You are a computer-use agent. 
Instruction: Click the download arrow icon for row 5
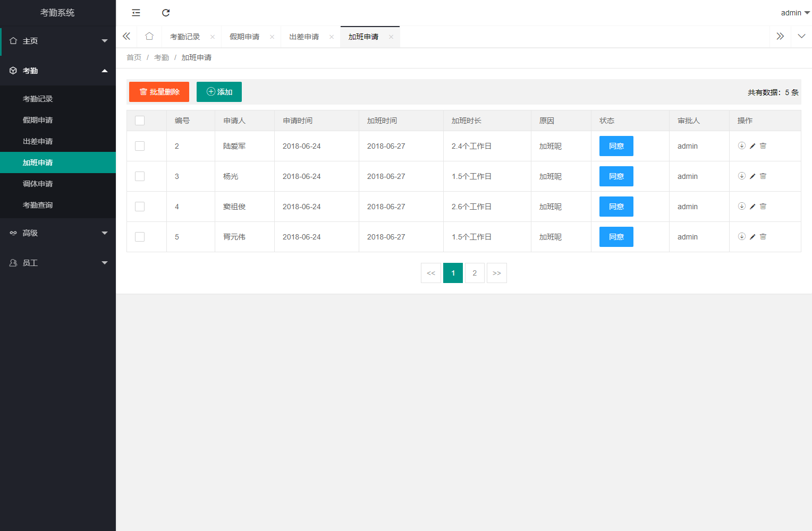(x=742, y=237)
